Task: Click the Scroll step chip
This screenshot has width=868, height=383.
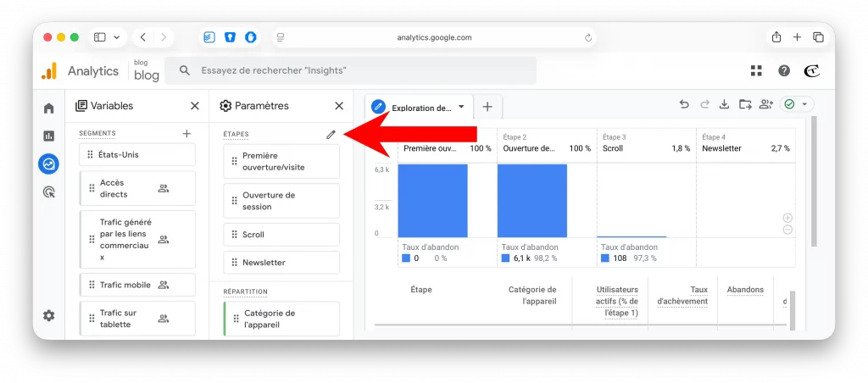Action: (281, 235)
